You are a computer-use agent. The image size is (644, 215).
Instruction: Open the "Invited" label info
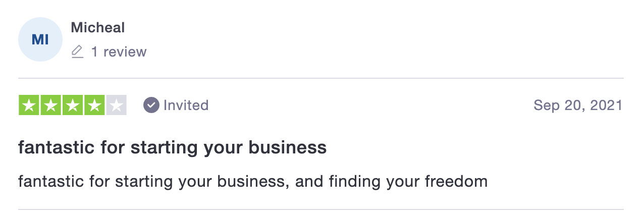[x=186, y=105]
